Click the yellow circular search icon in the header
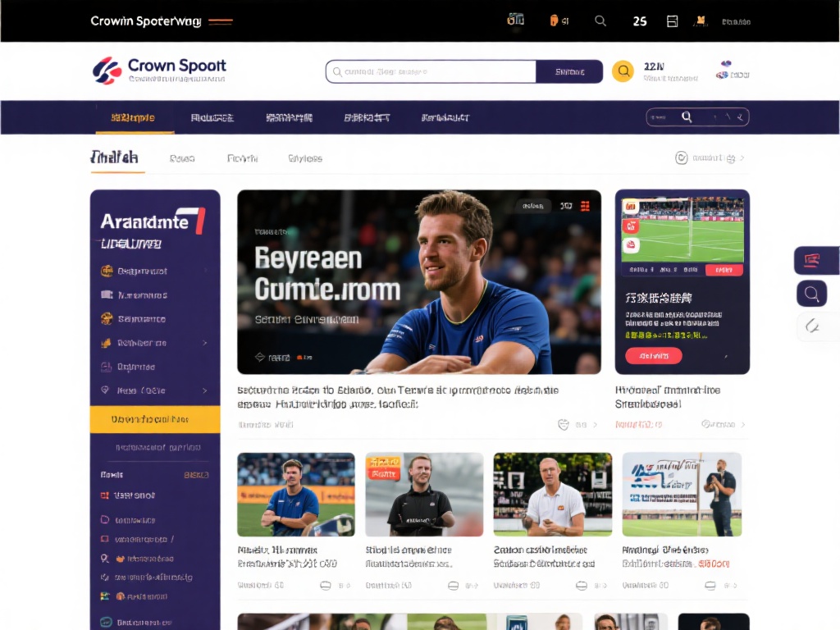840x630 pixels. (x=623, y=71)
